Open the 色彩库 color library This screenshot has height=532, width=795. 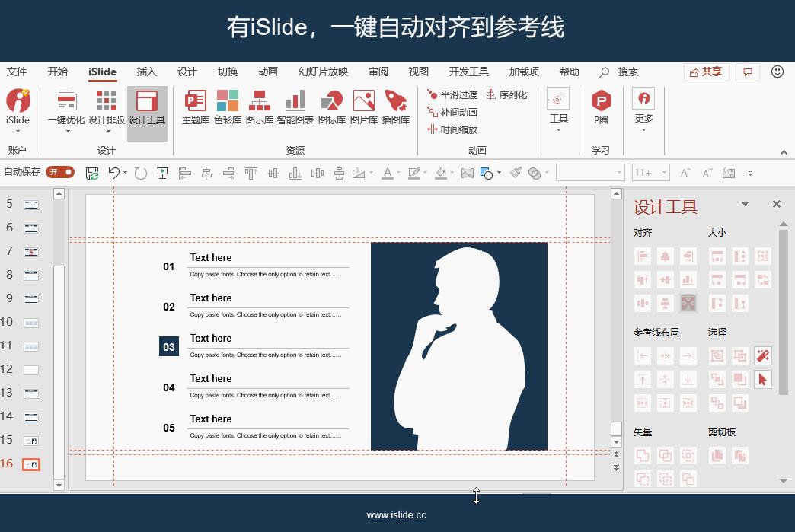pyautogui.click(x=227, y=107)
